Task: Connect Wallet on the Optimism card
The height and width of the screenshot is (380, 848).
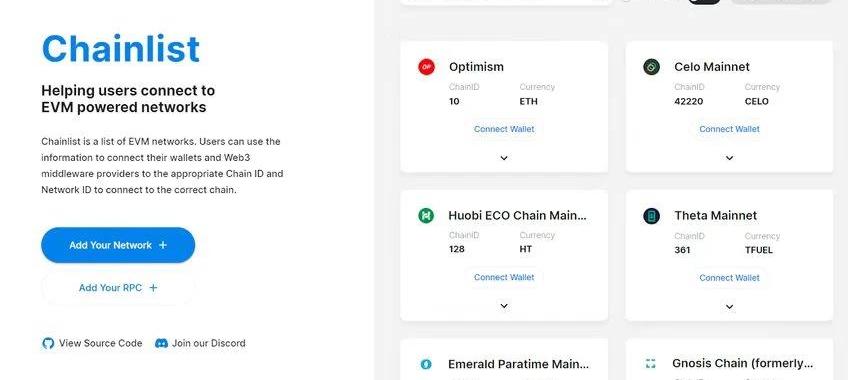Action: pos(504,129)
